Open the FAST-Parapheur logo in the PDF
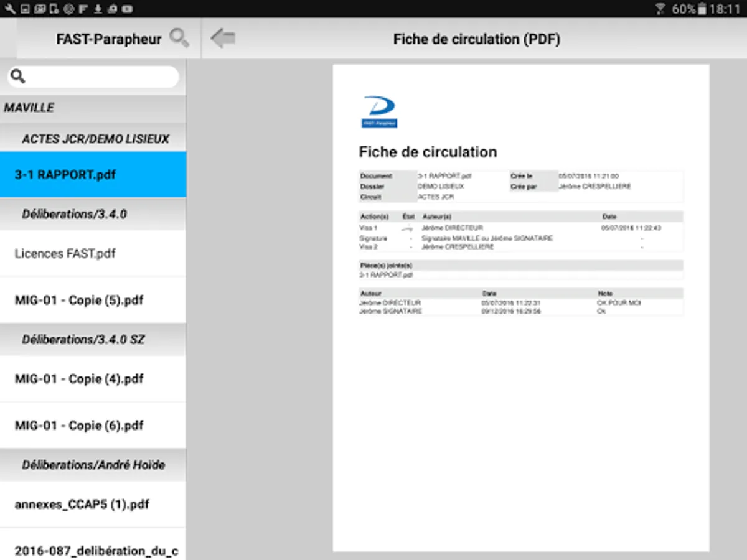 tap(380, 112)
